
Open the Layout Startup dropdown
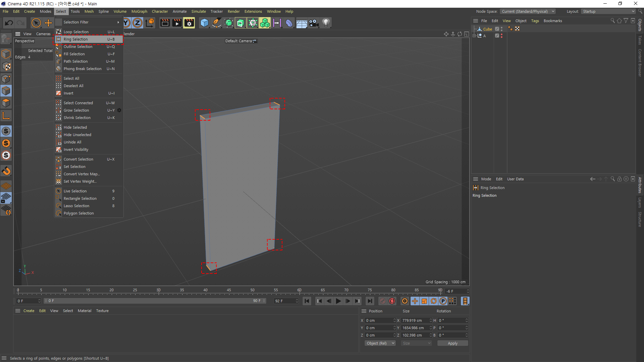pyautogui.click(x=608, y=11)
